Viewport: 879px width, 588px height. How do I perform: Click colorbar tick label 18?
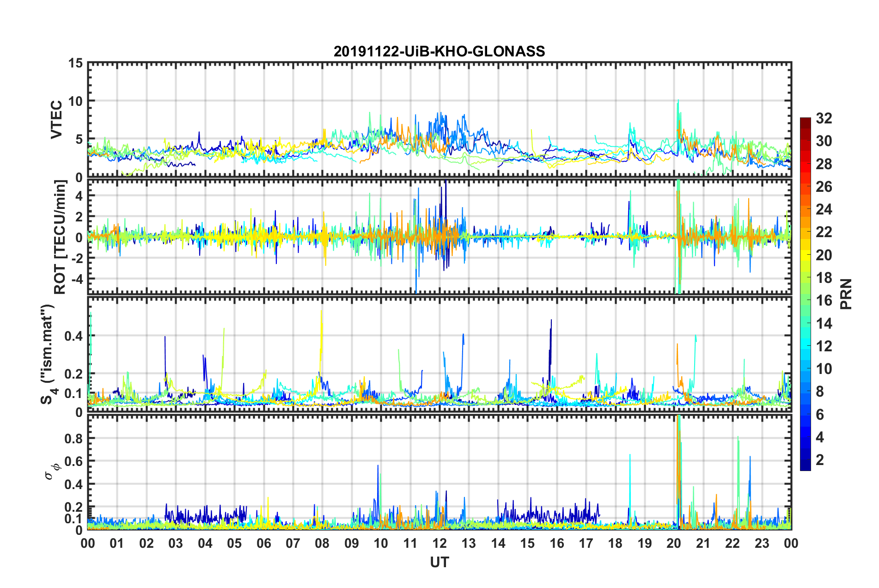tap(824, 278)
